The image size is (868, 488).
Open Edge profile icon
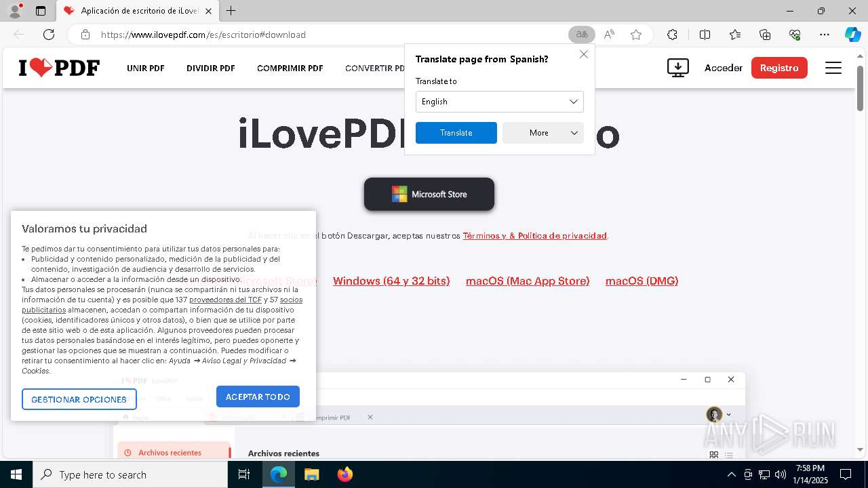[x=14, y=11]
